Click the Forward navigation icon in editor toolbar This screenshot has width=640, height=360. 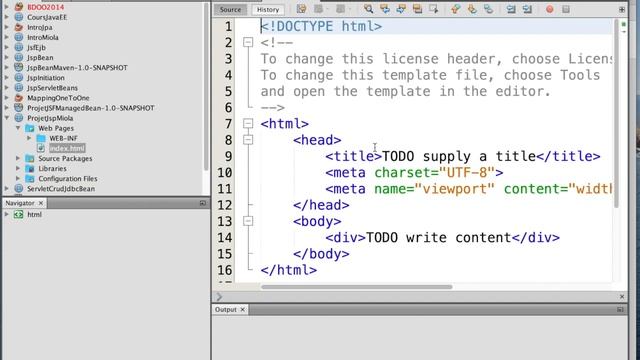point(340,9)
